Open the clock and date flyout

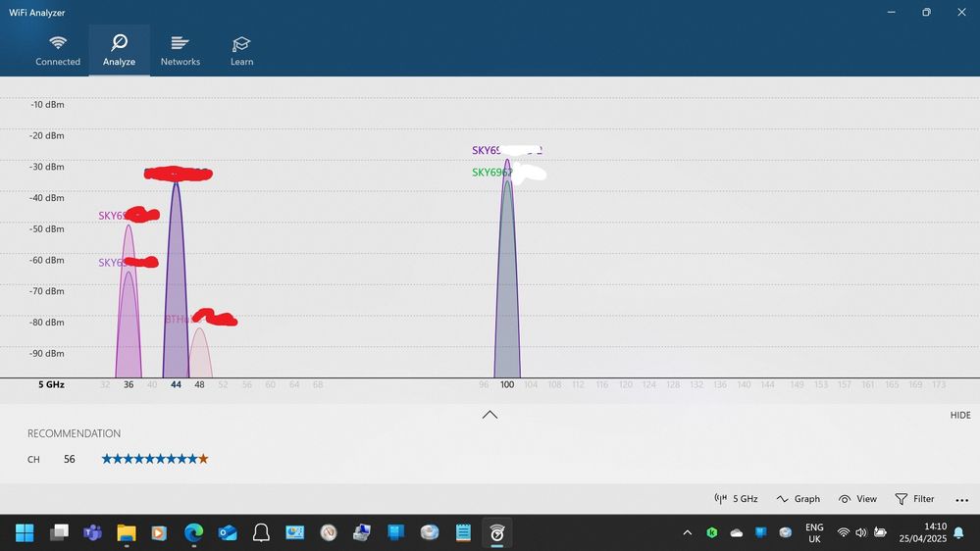922,533
